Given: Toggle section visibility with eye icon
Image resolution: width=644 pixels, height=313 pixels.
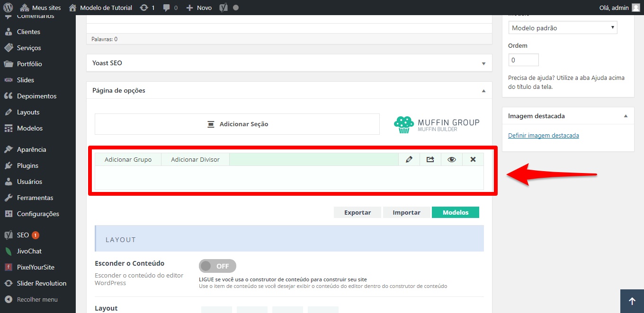Looking at the screenshot, I should point(452,159).
